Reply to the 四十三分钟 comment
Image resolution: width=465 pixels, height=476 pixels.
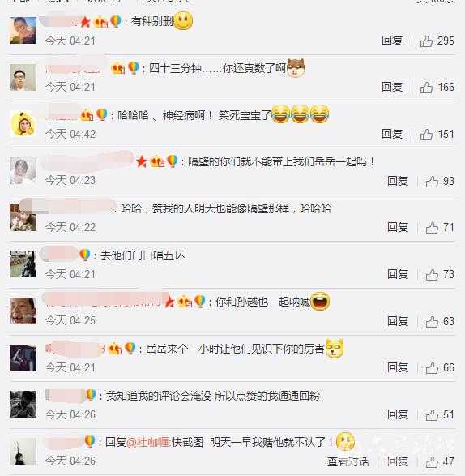coord(392,87)
